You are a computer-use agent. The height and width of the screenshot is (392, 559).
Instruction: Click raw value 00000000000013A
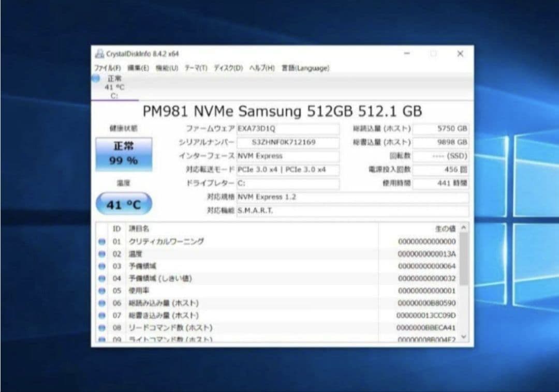[x=426, y=254]
